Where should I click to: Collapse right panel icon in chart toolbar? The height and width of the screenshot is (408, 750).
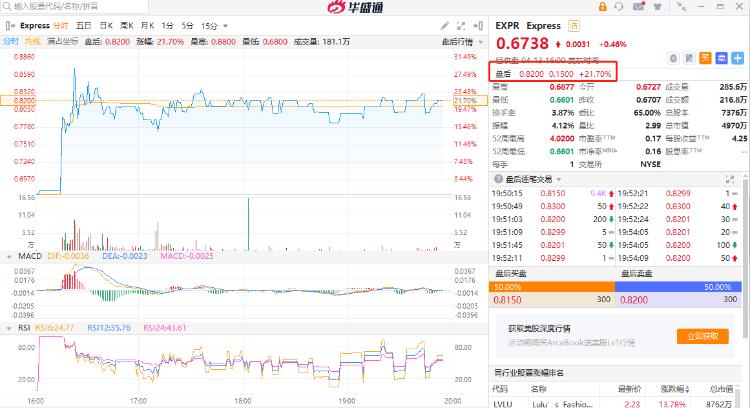tap(477, 26)
